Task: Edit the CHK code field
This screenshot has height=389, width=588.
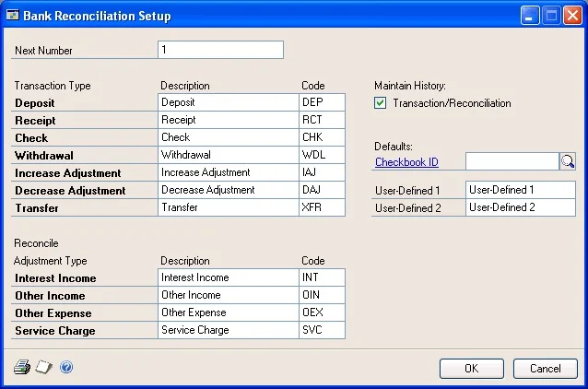Action: [x=322, y=137]
